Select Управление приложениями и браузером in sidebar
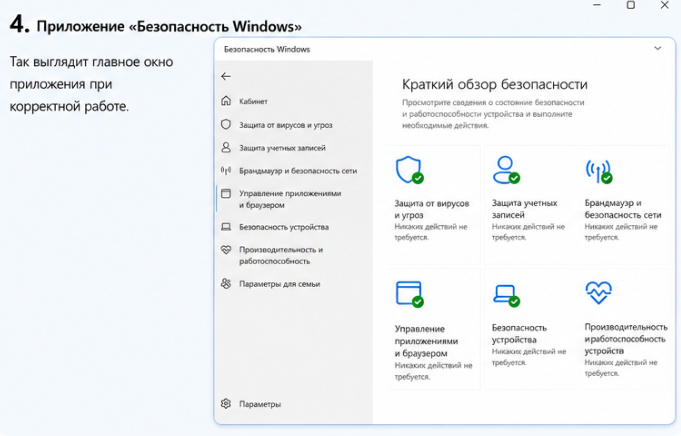This screenshot has width=681, height=436. click(290, 199)
